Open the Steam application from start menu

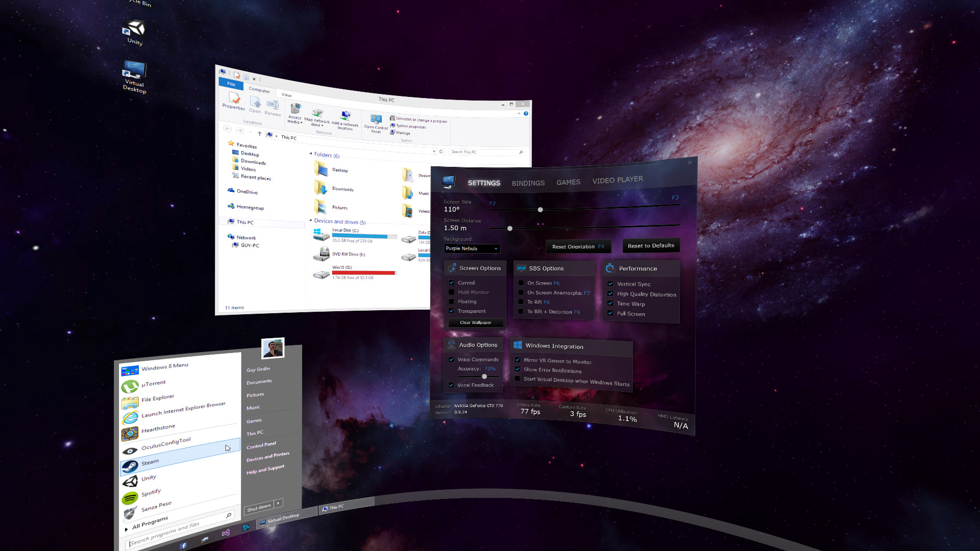click(150, 462)
